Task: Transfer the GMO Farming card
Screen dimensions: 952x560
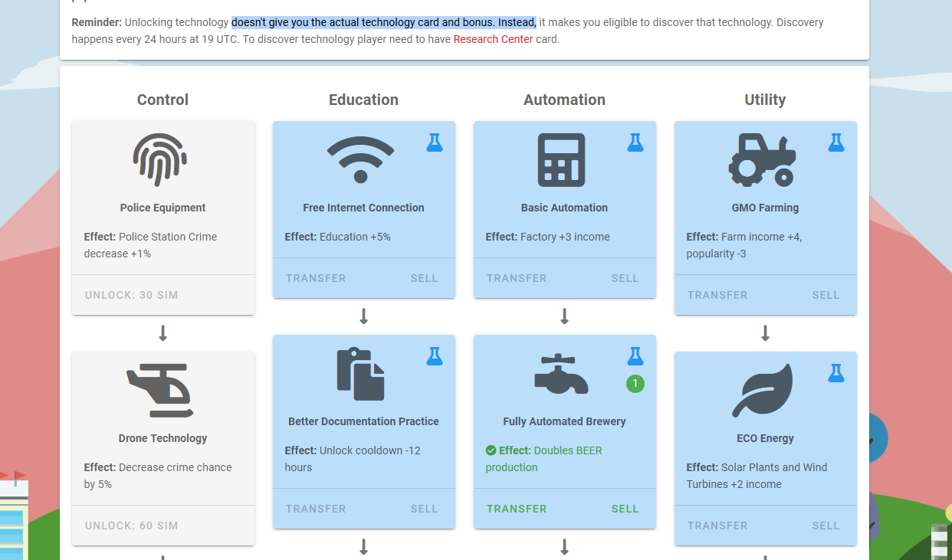Action: coord(717,295)
